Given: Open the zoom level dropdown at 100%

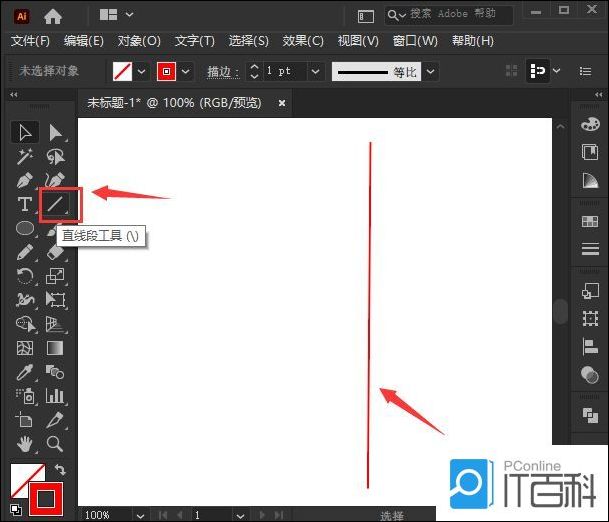Looking at the screenshot, I should (x=140, y=516).
